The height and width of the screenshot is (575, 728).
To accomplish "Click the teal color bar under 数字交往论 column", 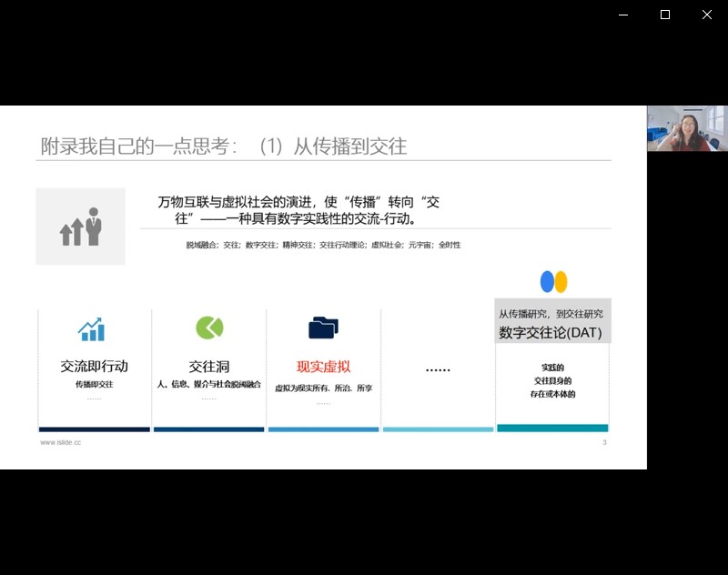I will click(x=552, y=428).
